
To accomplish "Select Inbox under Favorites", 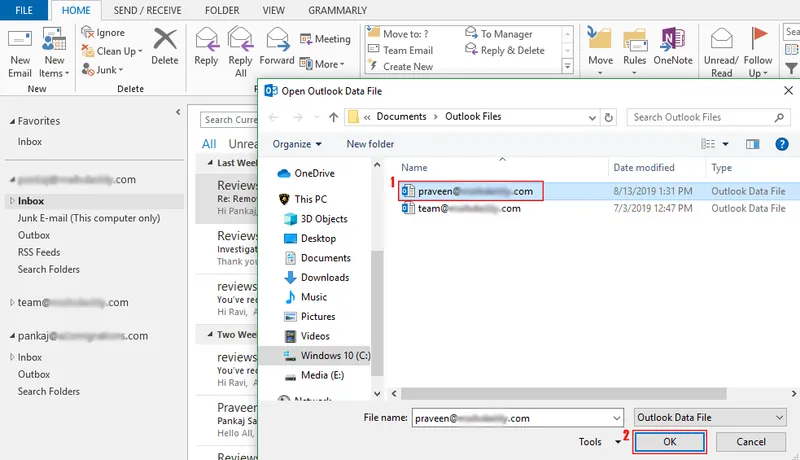I will [x=30, y=141].
